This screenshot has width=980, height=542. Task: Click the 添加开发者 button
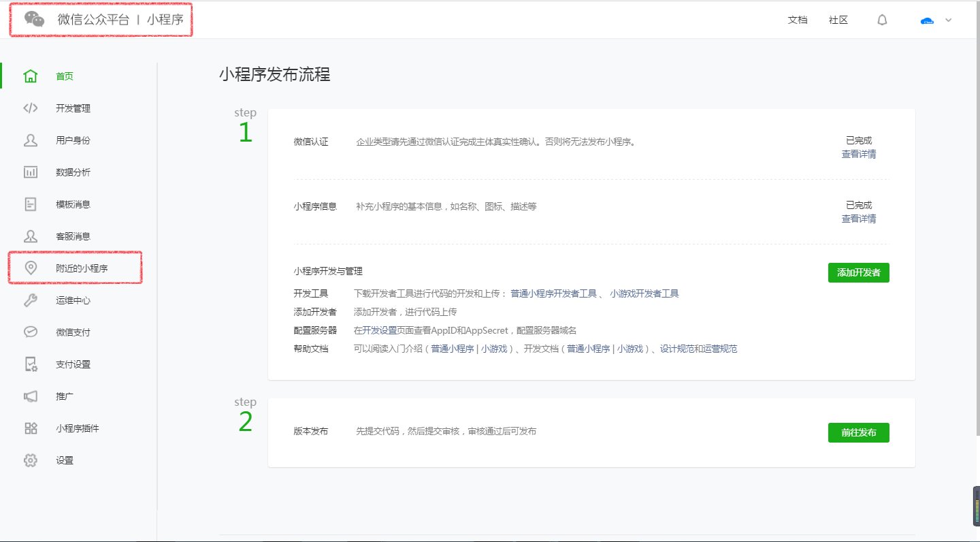pos(858,272)
